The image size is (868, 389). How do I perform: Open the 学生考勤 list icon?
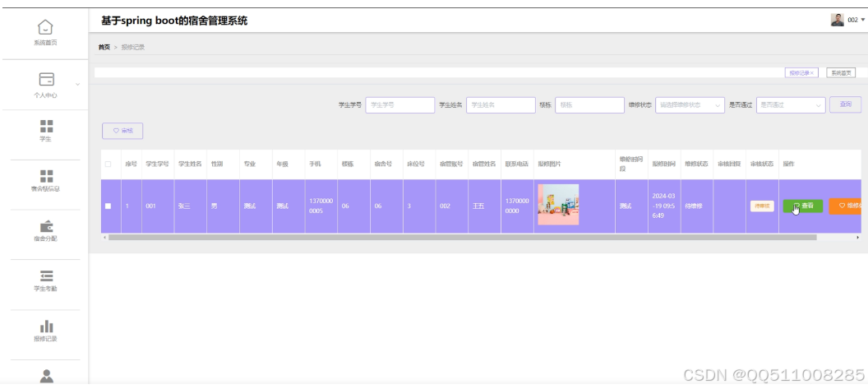tap(47, 276)
